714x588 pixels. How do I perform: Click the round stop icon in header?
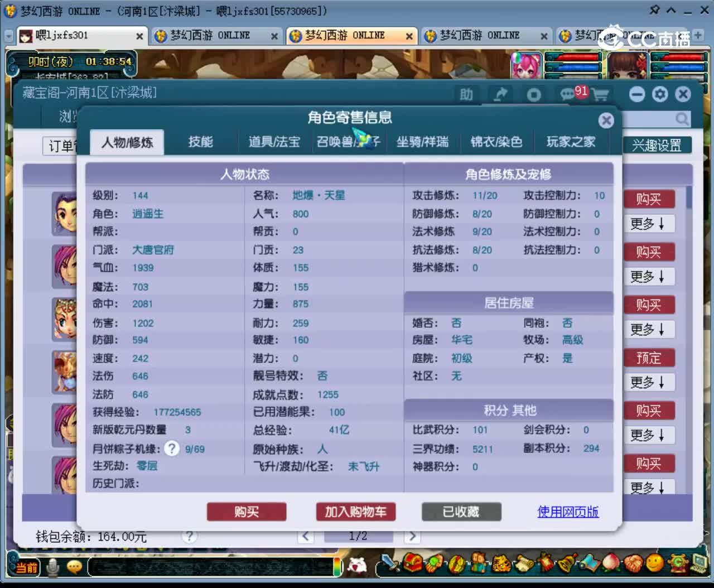tap(534, 94)
